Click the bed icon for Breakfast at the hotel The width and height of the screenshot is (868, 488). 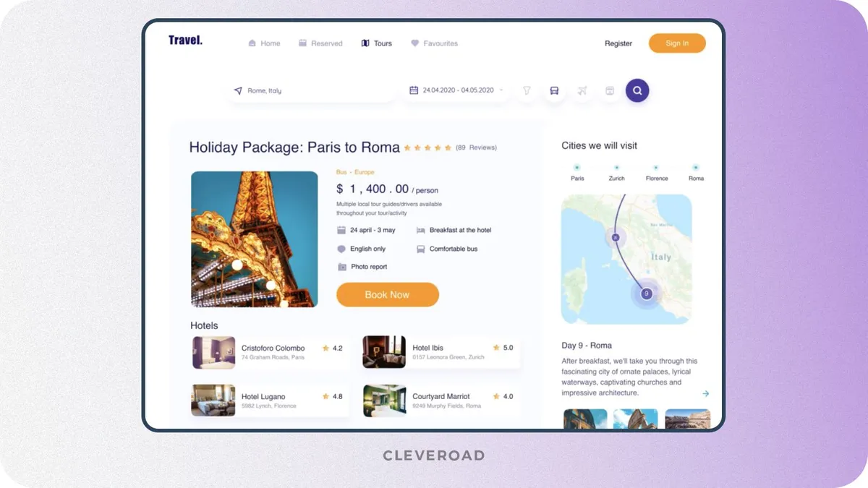click(421, 231)
